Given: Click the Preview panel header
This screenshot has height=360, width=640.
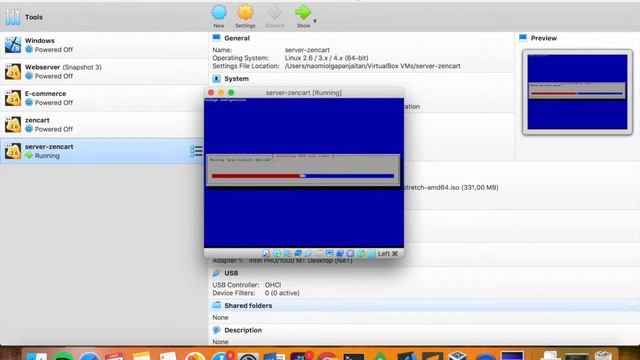Looking at the screenshot, I should point(543,38).
